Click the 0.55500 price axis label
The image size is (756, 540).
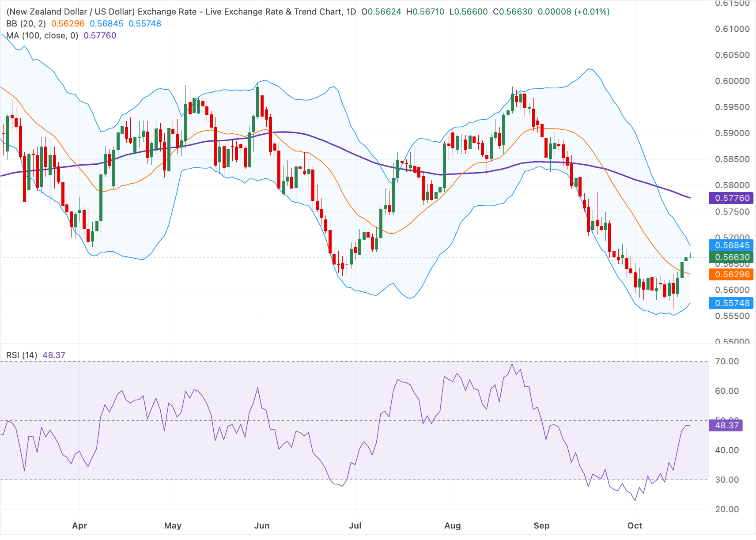coord(732,316)
